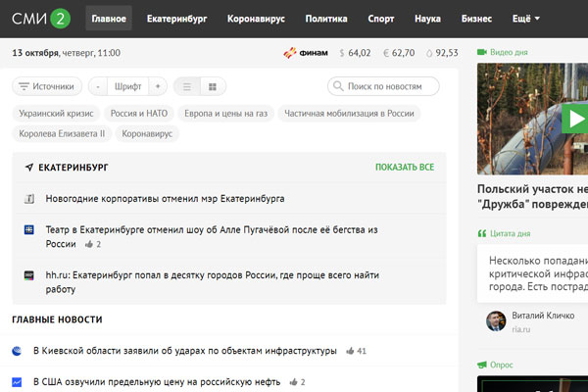Increase font size with plus button
The image size is (588, 392).
(x=159, y=86)
